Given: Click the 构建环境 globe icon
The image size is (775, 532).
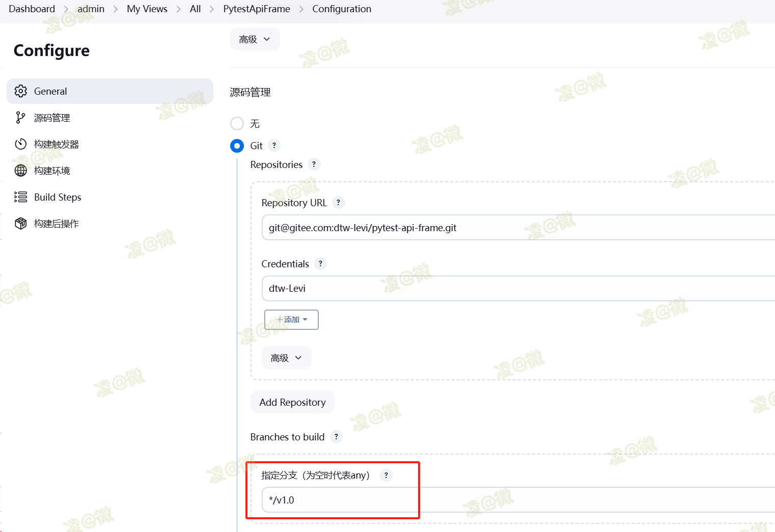Looking at the screenshot, I should 20,171.
